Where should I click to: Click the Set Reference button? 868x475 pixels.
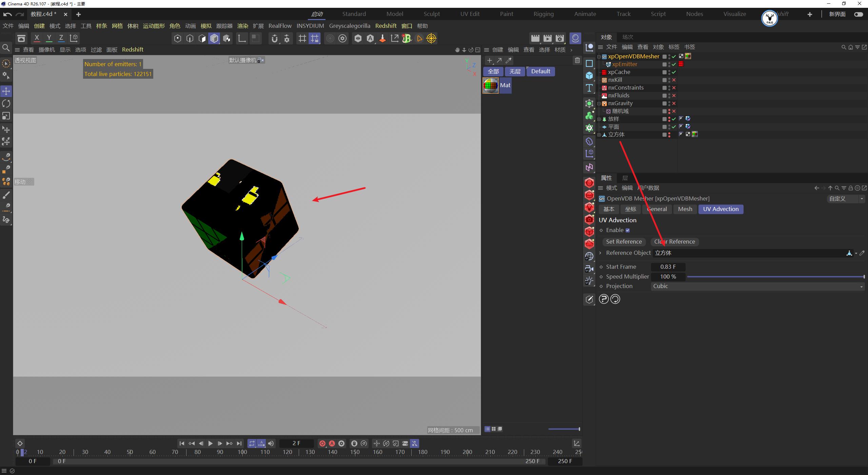(x=624, y=242)
